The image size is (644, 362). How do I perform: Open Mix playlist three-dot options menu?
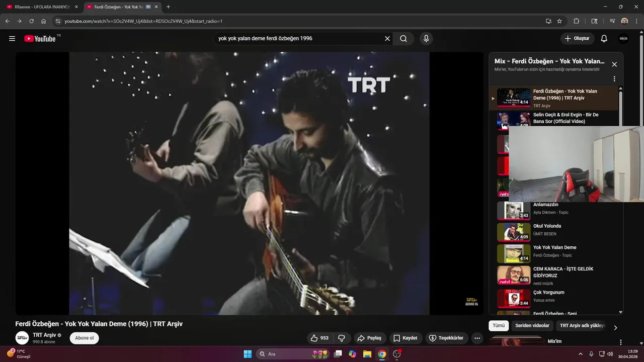614,79
